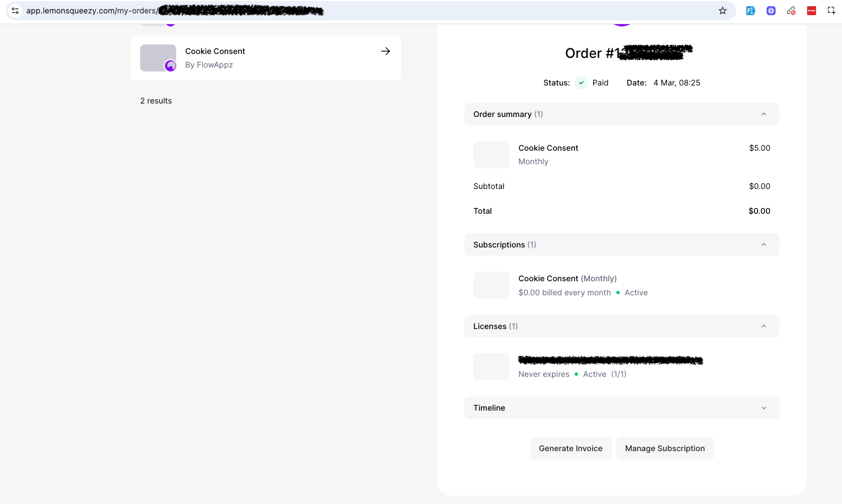Bookmark this page with the star icon
This screenshot has height=504, width=842.
point(723,11)
